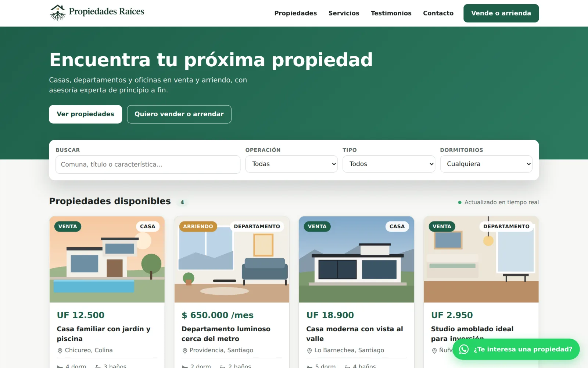Open Departamento luminoso cerca del metro title
Screen dimensions: 588x368
(226, 334)
